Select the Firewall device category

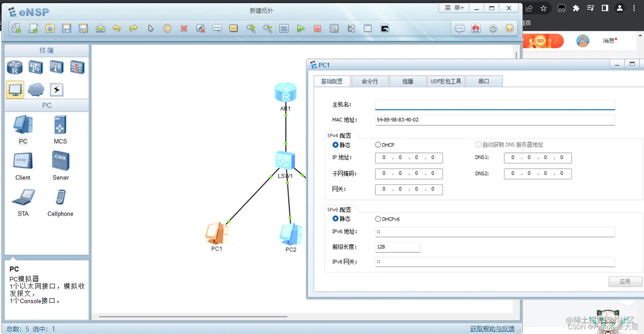click(78, 67)
